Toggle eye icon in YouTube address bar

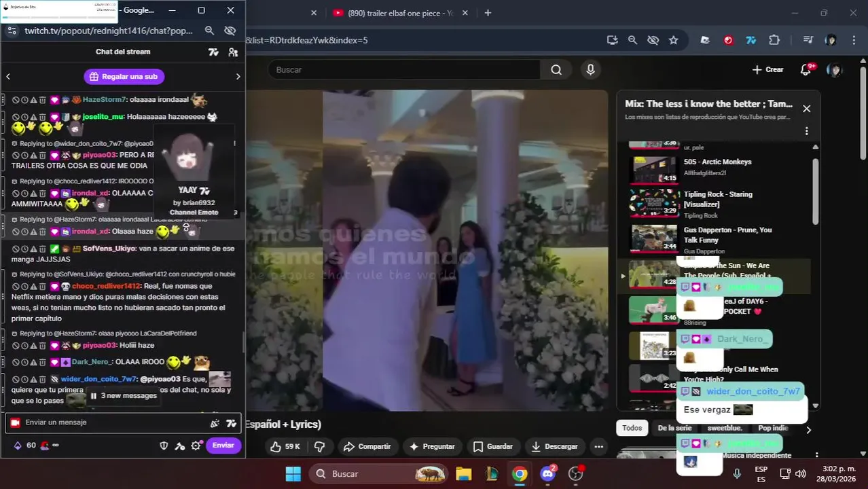(653, 40)
